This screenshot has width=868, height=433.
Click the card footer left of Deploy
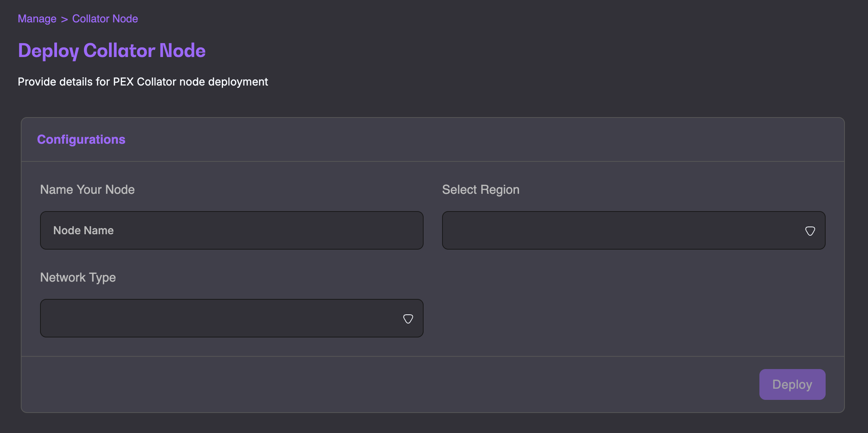pyautogui.click(x=385, y=384)
